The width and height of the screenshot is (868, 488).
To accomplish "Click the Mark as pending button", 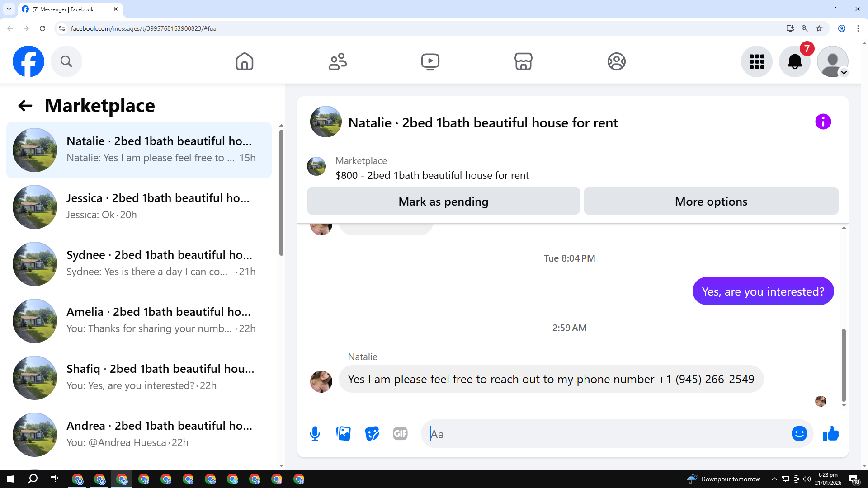I will click(x=443, y=202).
